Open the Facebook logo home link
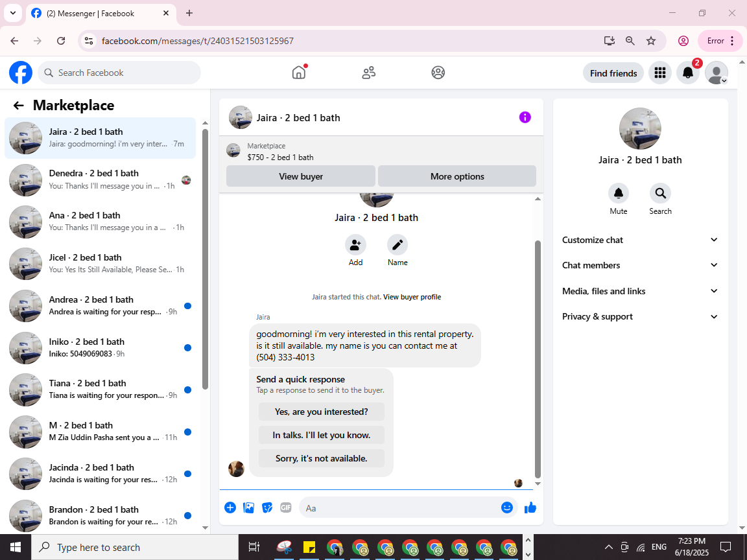The image size is (747, 560). click(21, 73)
